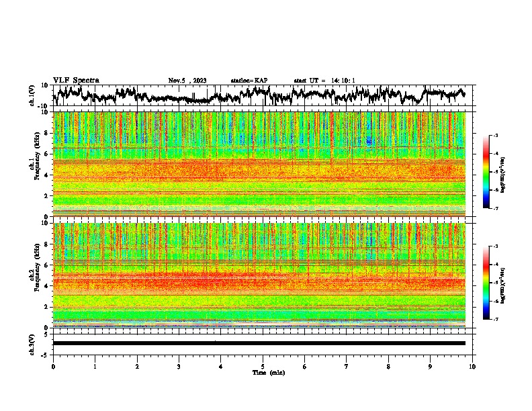Click time axis tick label '8'

[x=388, y=367]
